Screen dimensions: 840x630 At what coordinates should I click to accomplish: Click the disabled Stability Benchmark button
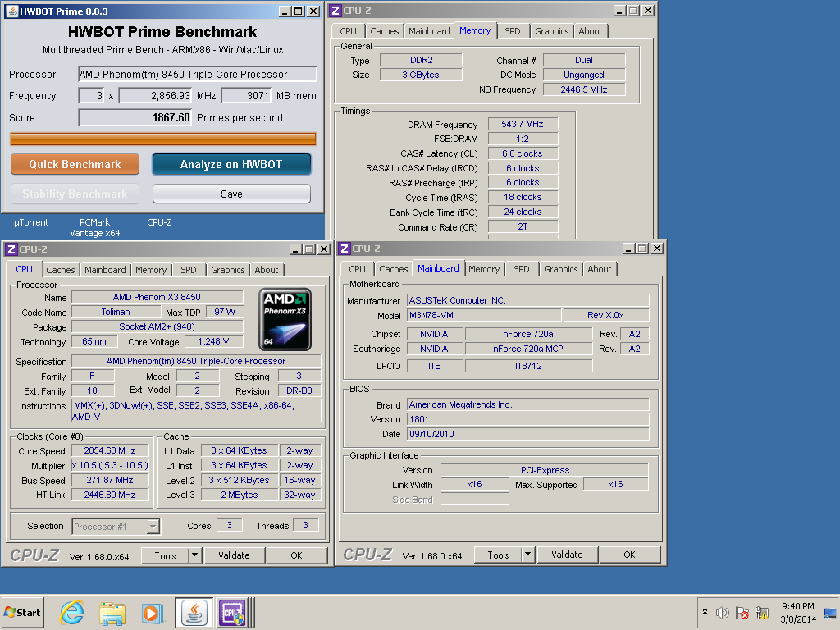(75, 194)
